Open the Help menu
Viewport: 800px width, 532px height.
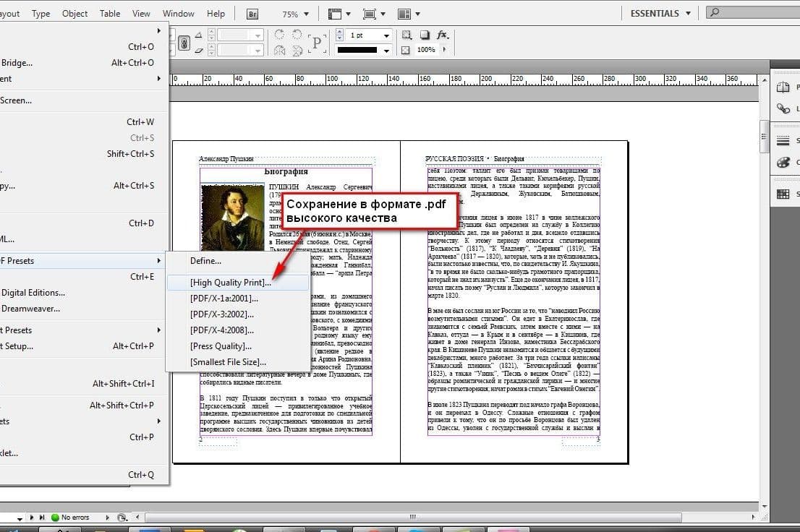(x=216, y=14)
